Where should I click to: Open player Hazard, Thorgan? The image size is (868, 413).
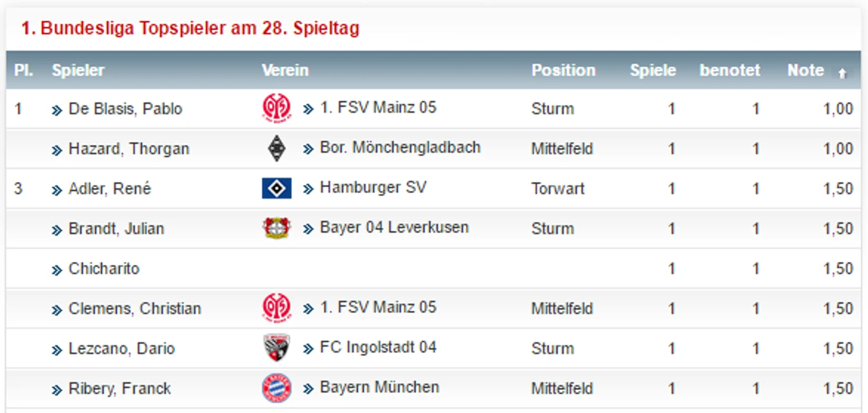coord(129,149)
